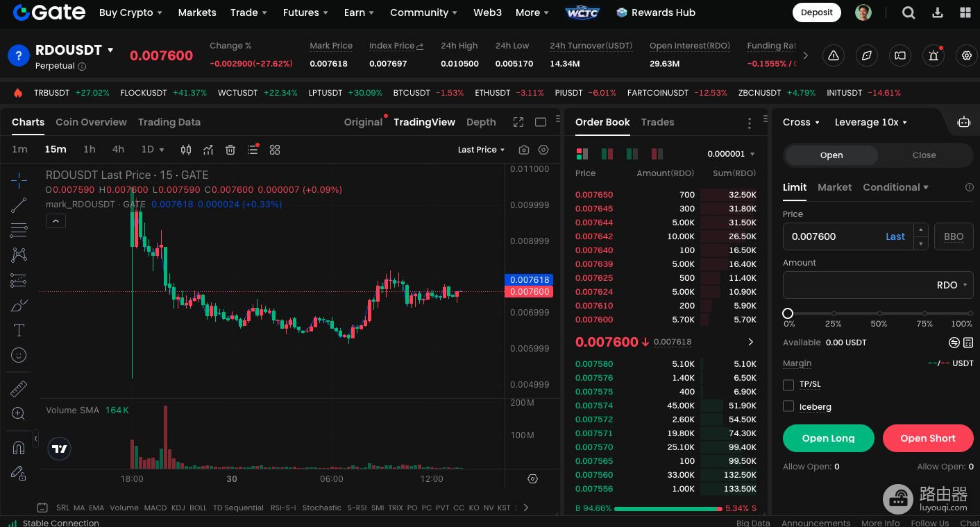Open the search icon in header
Image resolution: width=980 pixels, height=527 pixels.
point(909,12)
